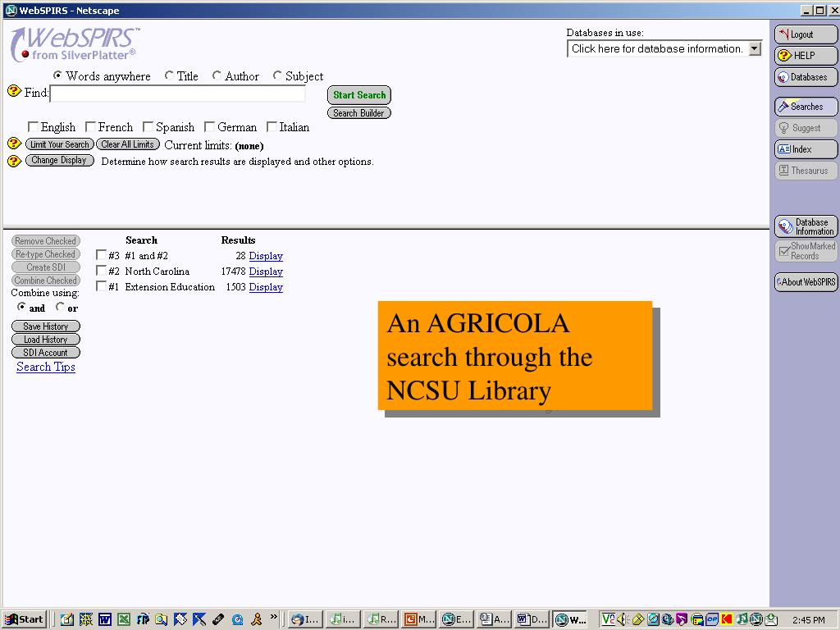
Task: Select the Subject search radio button
Action: point(277,75)
